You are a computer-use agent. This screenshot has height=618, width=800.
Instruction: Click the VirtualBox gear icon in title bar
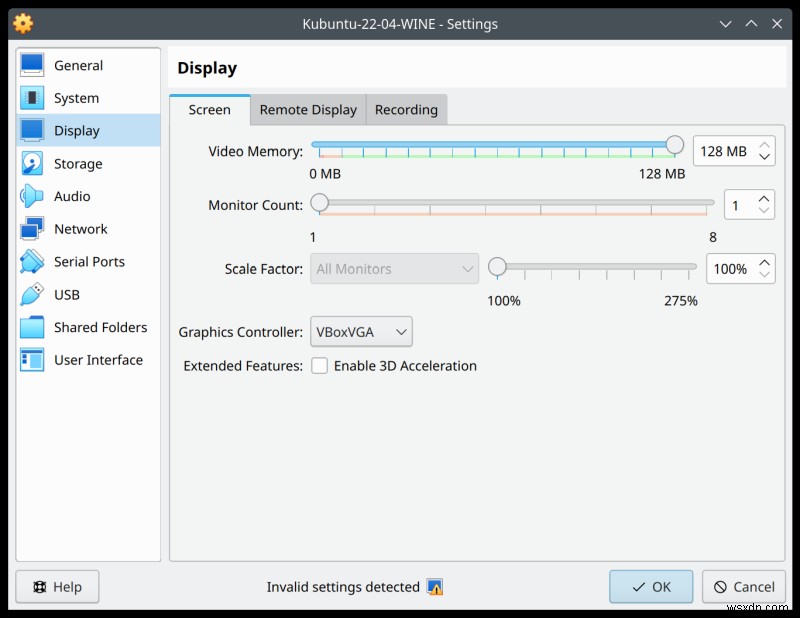pyautogui.click(x=23, y=23)
